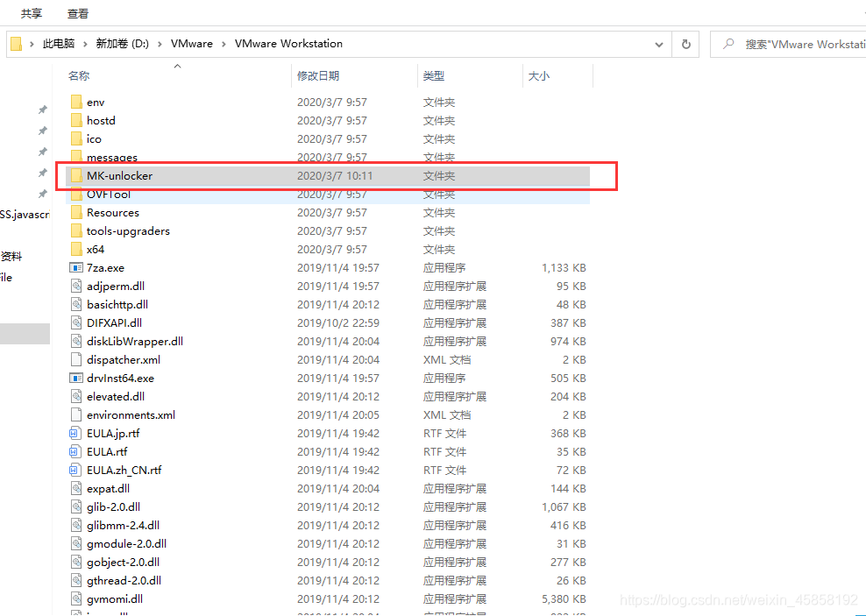Screen dimensions: 866x616
Task: Expand breadcrumb arrow after 新加卷 (D:)
Action: coord(160,44)
